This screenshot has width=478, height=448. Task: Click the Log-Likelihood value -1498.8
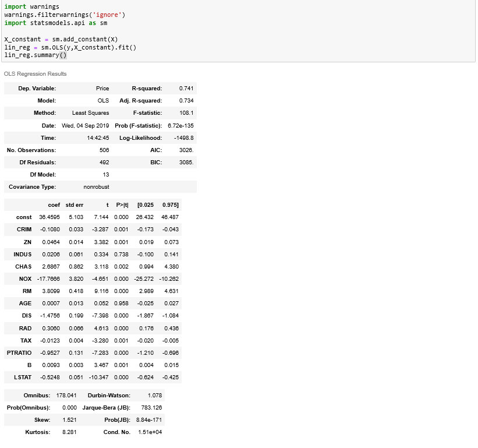click(184, 138)
